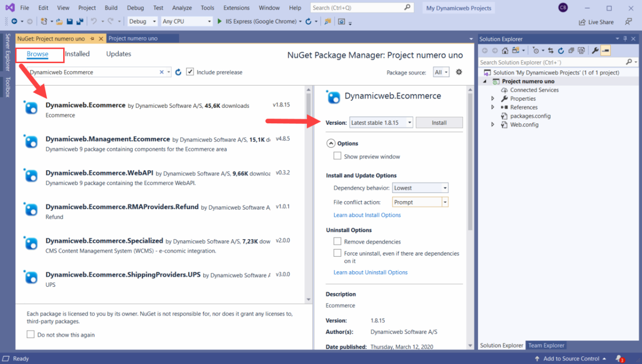Expand the References node in Solution Explorer
The height and width of the screenshot is (364, 642).
tap(493, 107)
